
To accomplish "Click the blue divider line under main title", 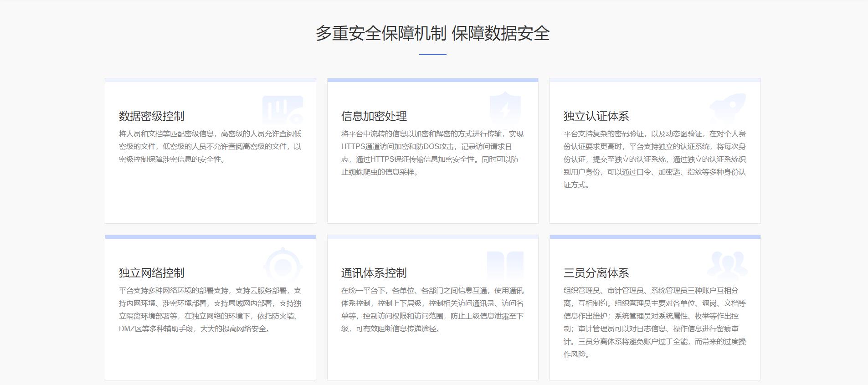I will (433, 55).
